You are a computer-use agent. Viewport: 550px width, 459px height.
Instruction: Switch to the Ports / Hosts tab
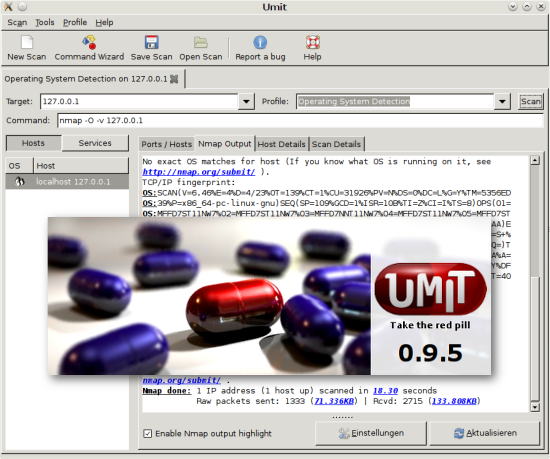tap(167, 144)
